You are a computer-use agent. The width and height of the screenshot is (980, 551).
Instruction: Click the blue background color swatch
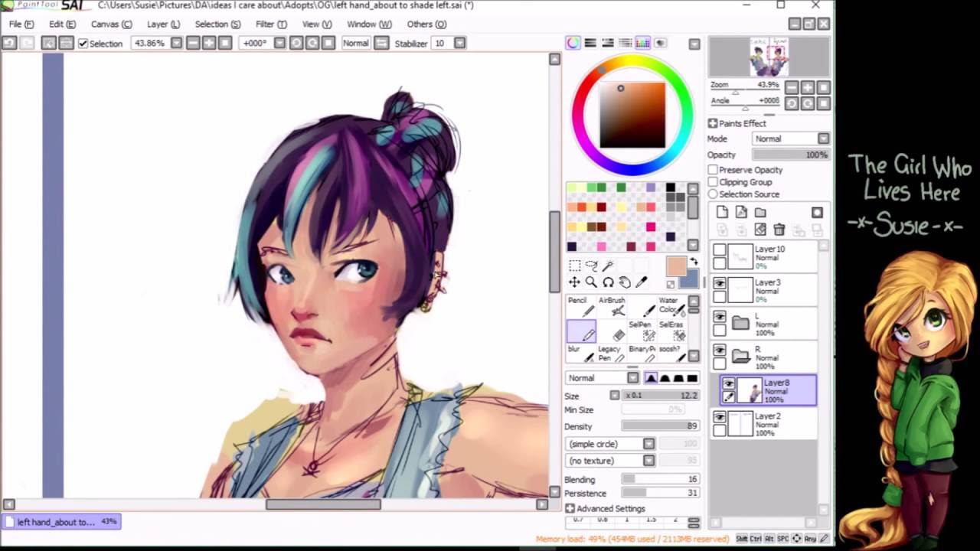click(689, 279)
